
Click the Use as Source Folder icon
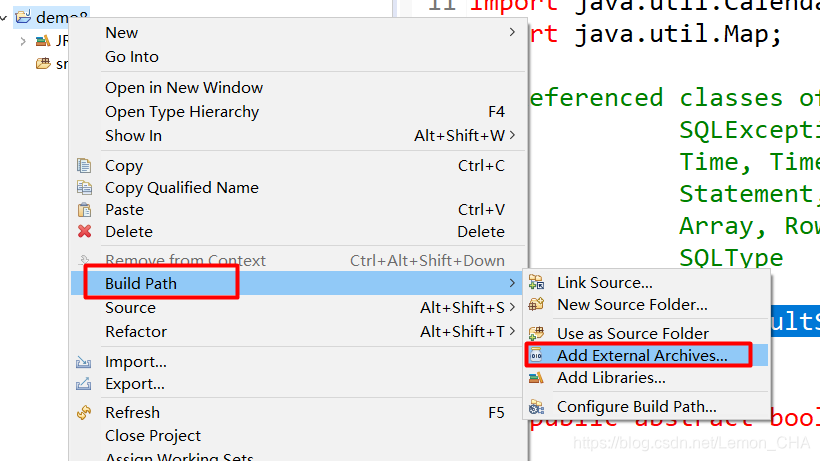537,333
